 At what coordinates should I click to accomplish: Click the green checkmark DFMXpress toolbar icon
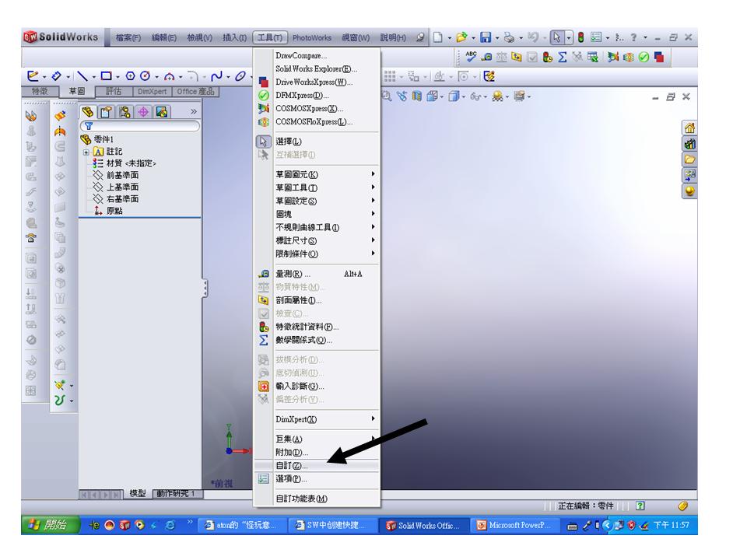pos(644,57)
